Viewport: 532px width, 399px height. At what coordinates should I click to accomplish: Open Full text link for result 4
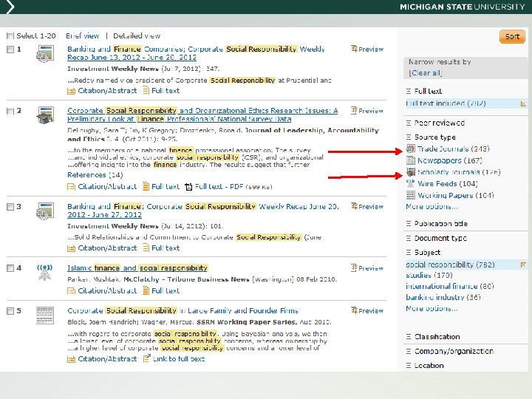coord(166,291)
